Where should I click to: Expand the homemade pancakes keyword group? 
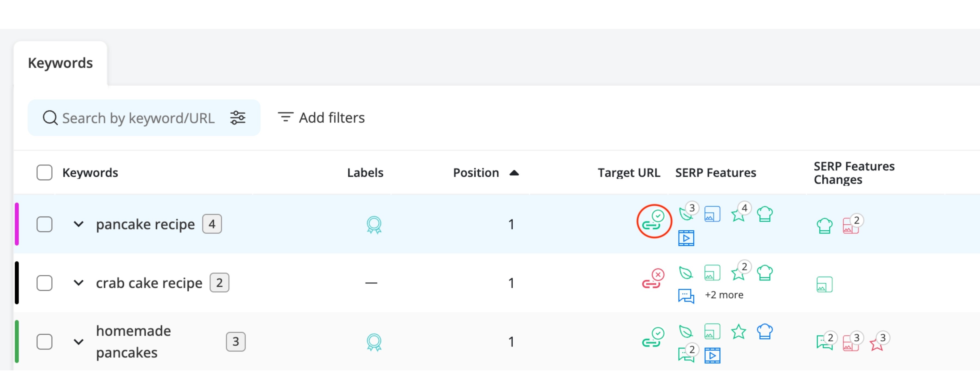coord(78,342)
